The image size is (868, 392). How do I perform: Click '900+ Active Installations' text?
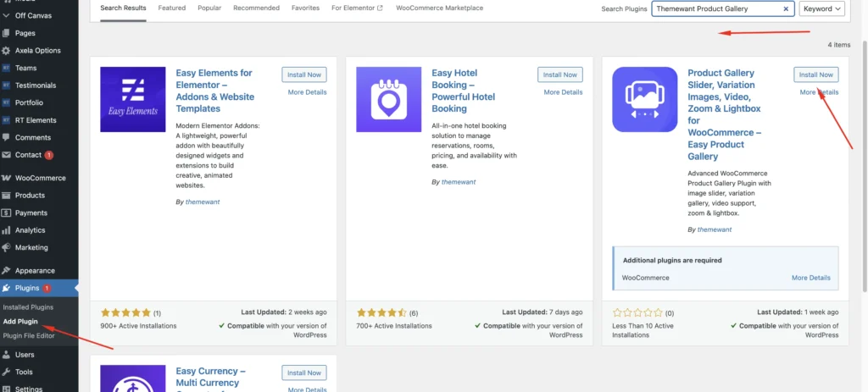pyautogui.click(x=138, y=326)
